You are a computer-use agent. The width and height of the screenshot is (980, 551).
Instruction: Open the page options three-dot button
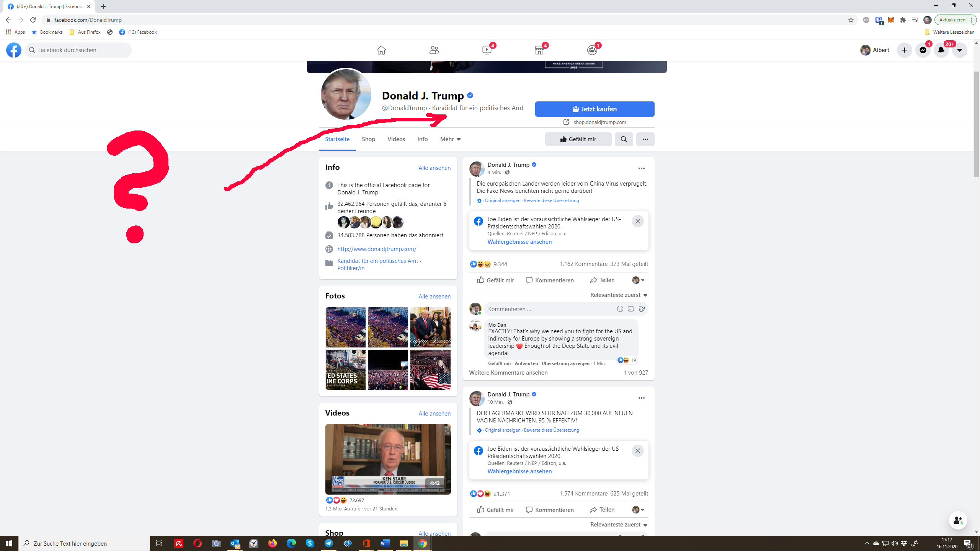click(x=645, y=139)
